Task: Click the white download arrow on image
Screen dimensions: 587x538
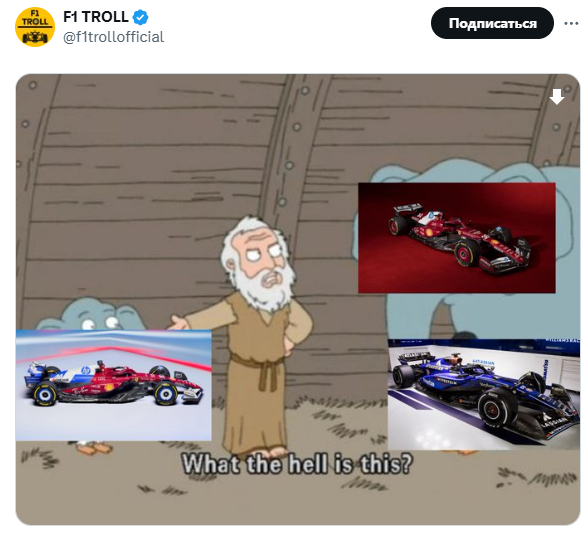Action: pyautogui.click(x=557, y=97)
